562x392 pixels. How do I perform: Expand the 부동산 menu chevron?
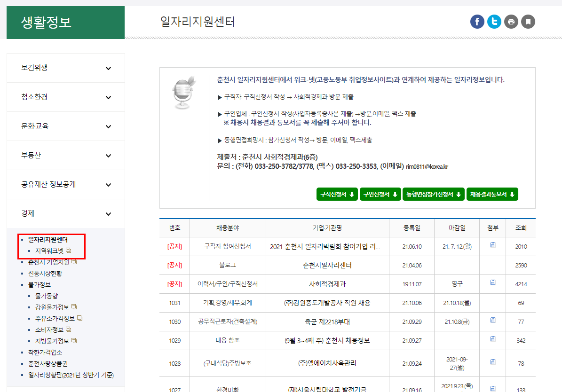click(108, 156)
